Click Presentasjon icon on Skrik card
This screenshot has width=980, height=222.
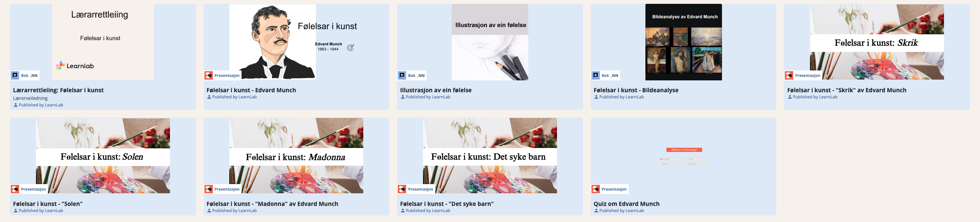click(789, 75)
